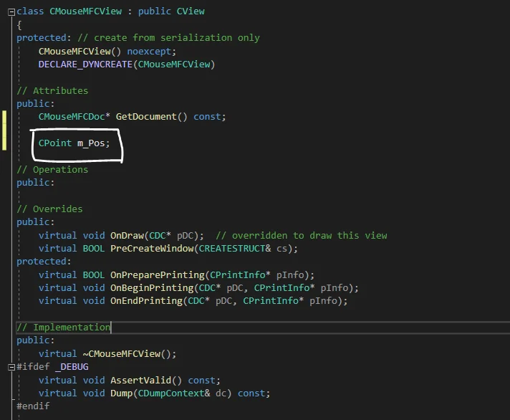Click the yellow change marker in the margin
The width and height of the screenshot is (510, 420).
[4, 130]
